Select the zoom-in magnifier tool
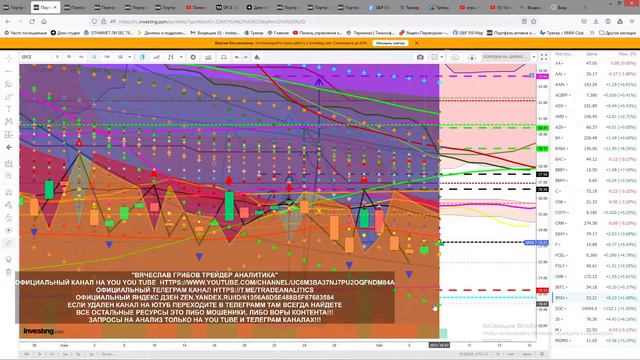 (x=9, y=176)
